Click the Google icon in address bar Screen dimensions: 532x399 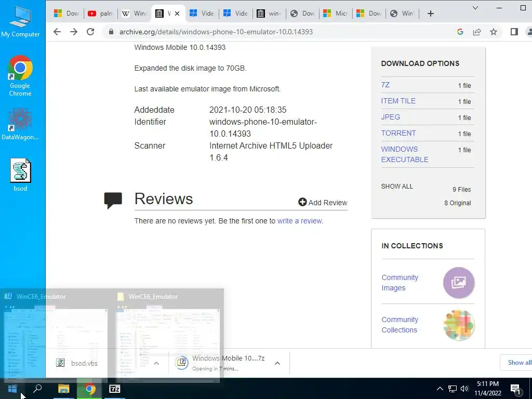click(x=460, y=32)
